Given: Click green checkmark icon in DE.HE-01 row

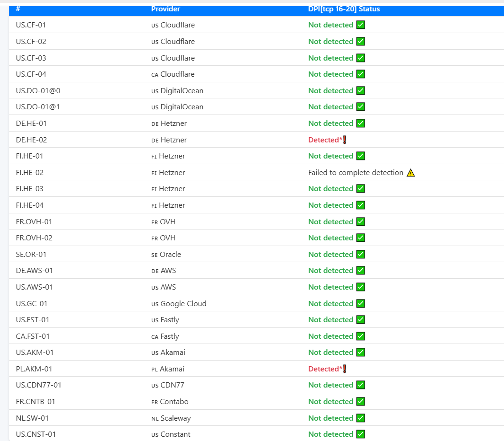Looking at the screenshot, I should (361, 123).
